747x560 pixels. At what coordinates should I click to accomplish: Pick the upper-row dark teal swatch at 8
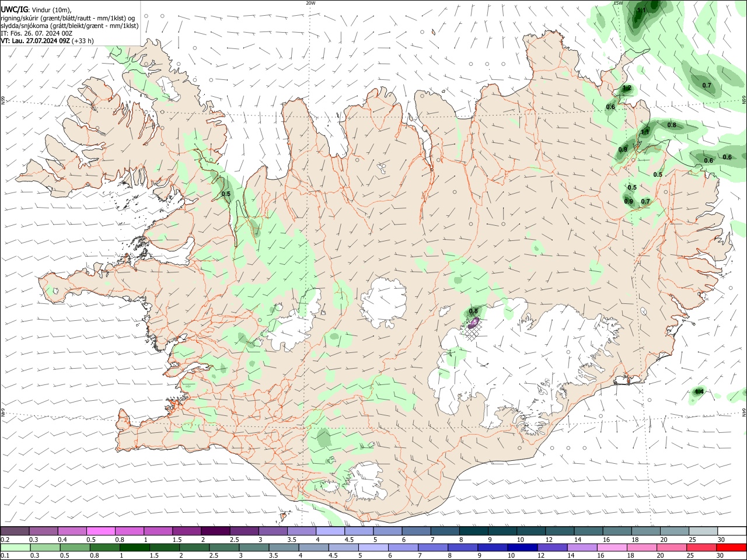click(474, 531)
